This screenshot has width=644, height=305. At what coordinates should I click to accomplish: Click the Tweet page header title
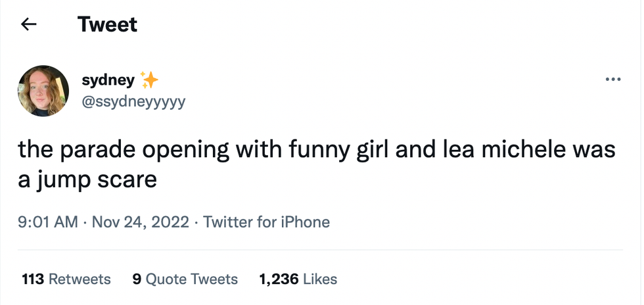[x=107, y=25]
